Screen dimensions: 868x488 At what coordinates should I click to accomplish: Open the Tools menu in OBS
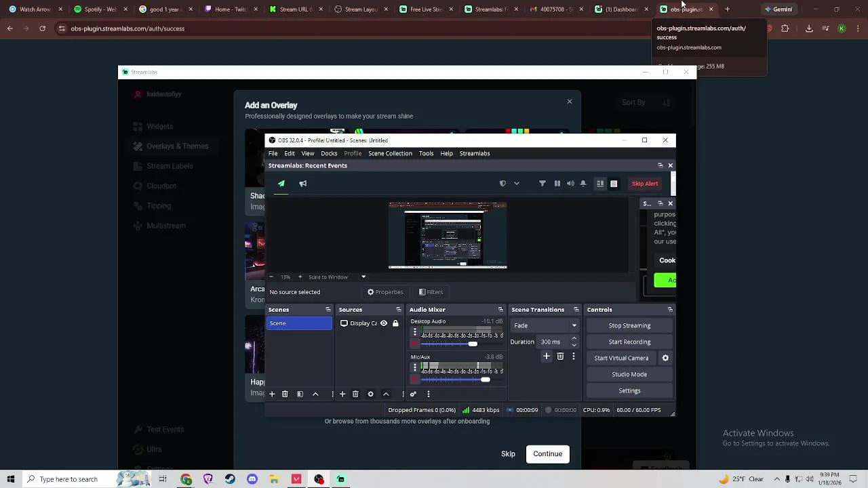pos(426,153)
